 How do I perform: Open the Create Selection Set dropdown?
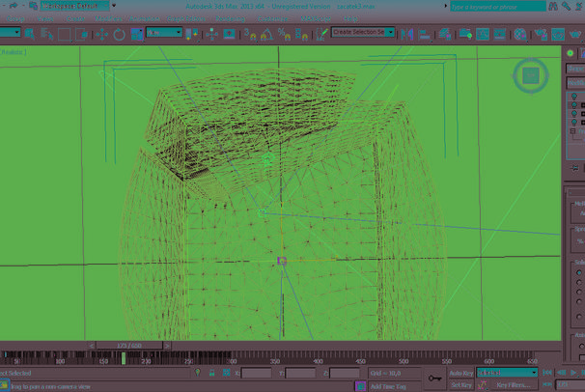364,32
